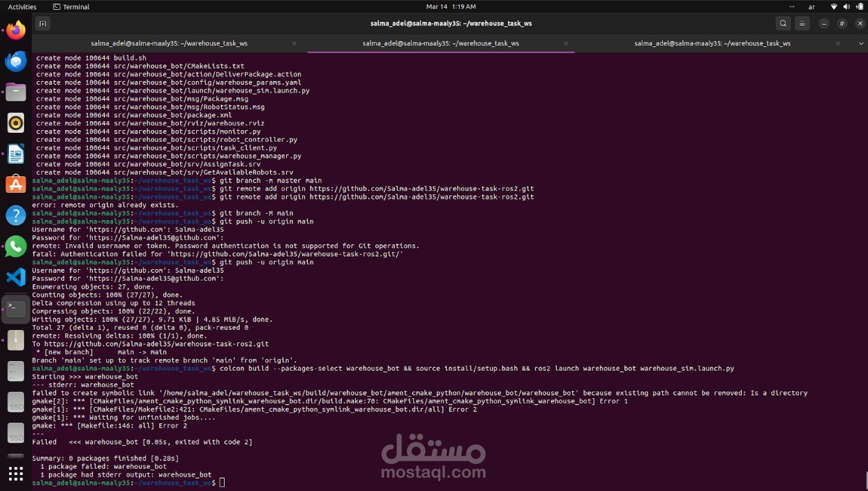Open the battery indicator in the top bar
868x491 pixels.
859,6
